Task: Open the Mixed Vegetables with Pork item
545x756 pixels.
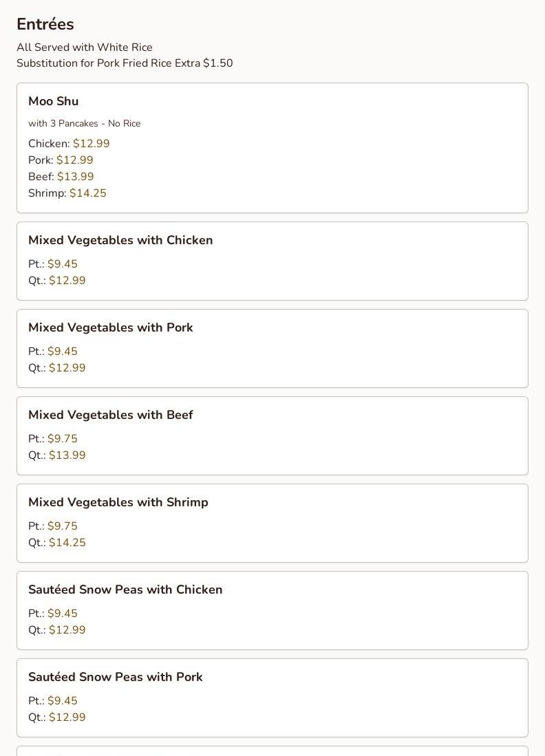Action: [x=111, y=327]
